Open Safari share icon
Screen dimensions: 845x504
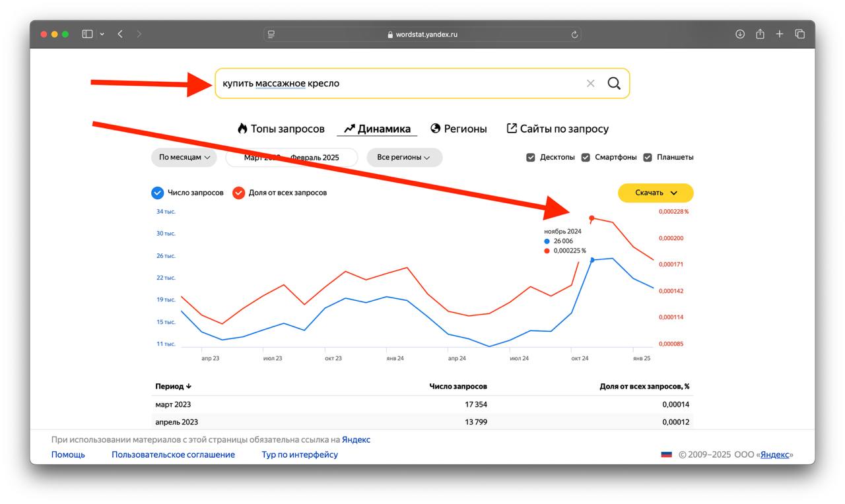point(760,34)
